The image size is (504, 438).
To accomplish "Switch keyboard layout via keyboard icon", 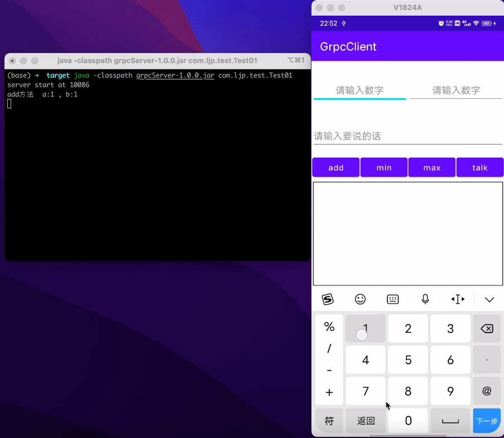I will 392,299.
